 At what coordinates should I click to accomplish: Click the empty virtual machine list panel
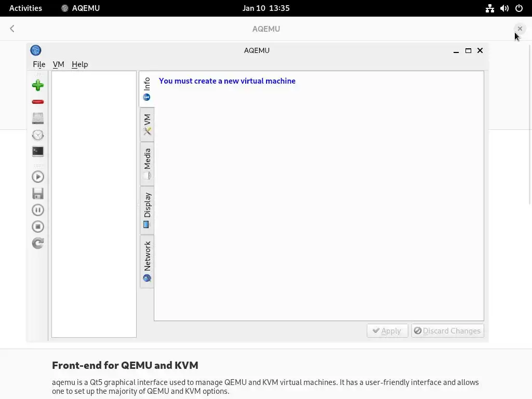coord(94,204)
